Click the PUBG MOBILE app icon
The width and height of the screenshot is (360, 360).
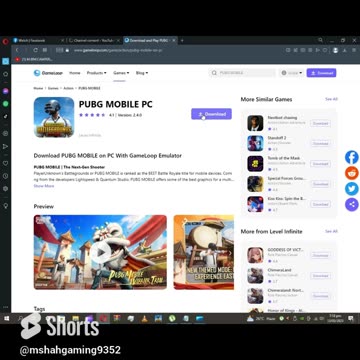click(54, 117)
